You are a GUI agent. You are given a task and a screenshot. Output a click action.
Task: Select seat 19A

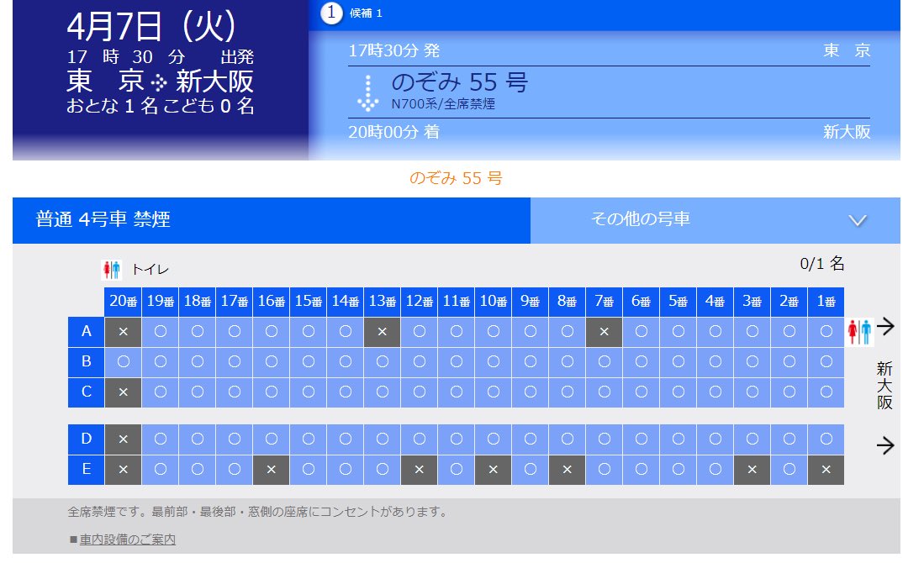161,332
